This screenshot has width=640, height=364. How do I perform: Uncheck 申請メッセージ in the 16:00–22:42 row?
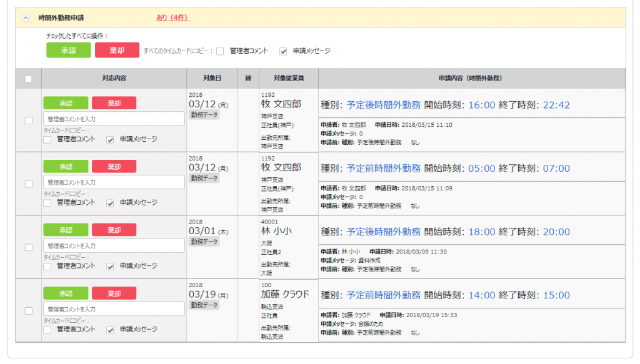pyautogui.click(x=110, y=139)
